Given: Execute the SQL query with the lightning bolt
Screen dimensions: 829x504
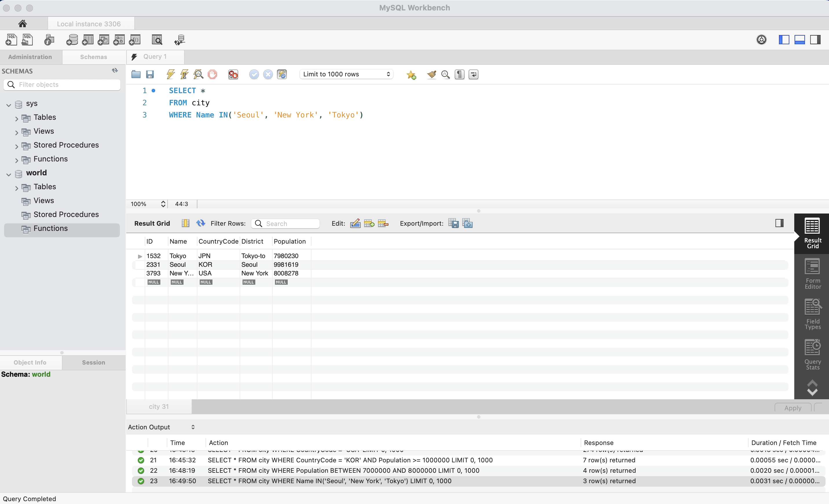Looking at the screenshot, I should tap(170, 74).
